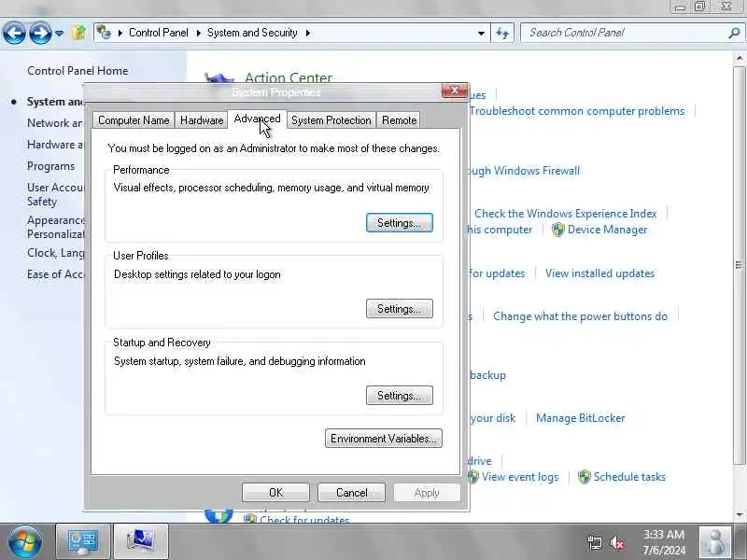This screenshot has width=747, height=560.
Task: Confirm System Properties with OK
Action: click(275, 493)
